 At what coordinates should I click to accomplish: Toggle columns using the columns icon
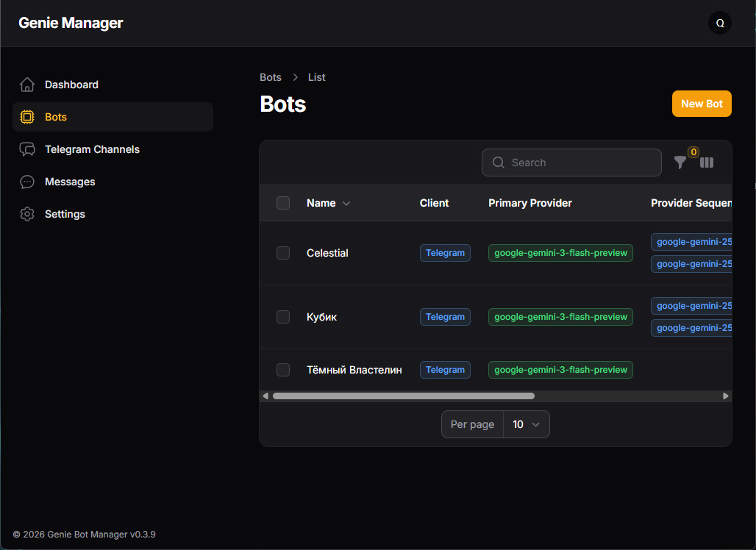pos(707,162)
